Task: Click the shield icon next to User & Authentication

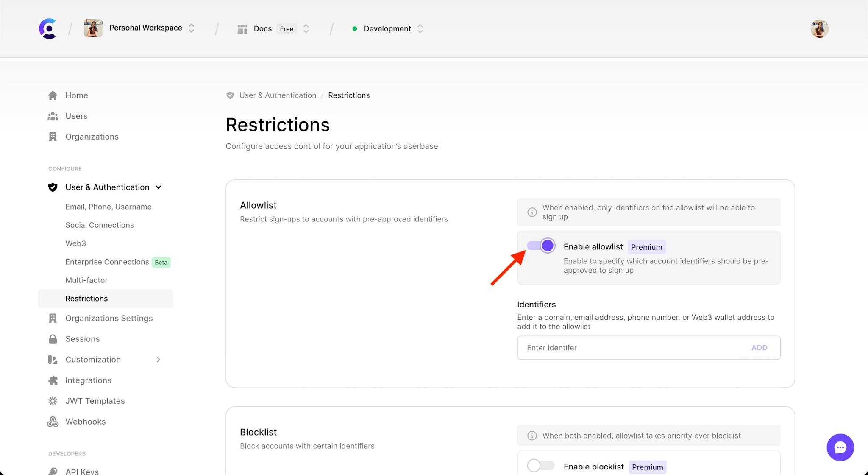Action: click(53, 187)
